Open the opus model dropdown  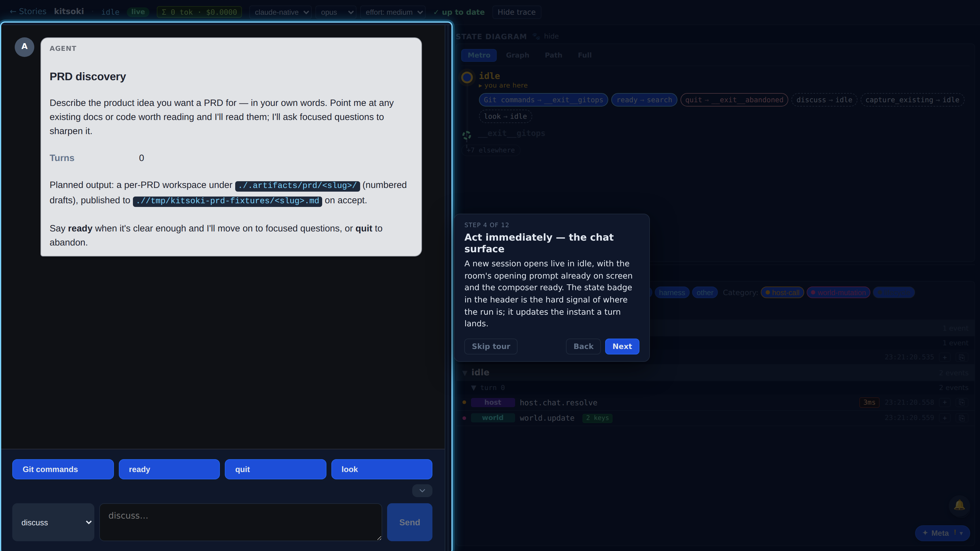pyautogui.click(x=336, y=12)
